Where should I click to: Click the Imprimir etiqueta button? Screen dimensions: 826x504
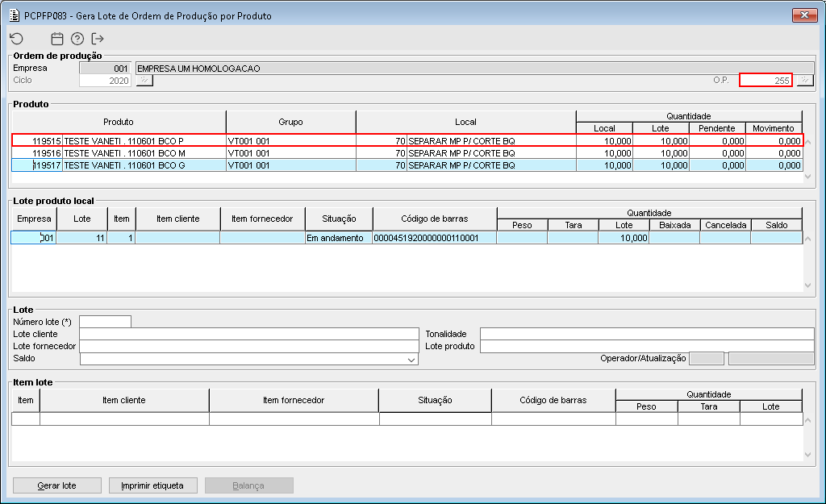click(x=152, y=485)
